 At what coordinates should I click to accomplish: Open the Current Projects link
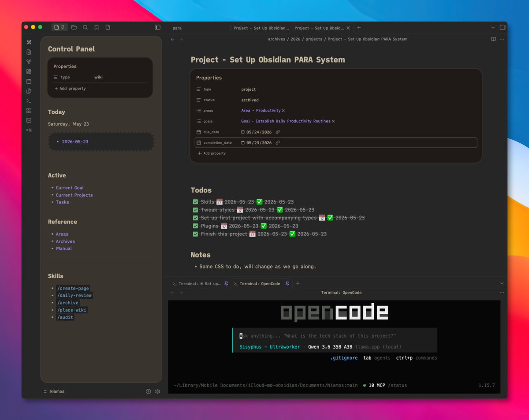74,195
